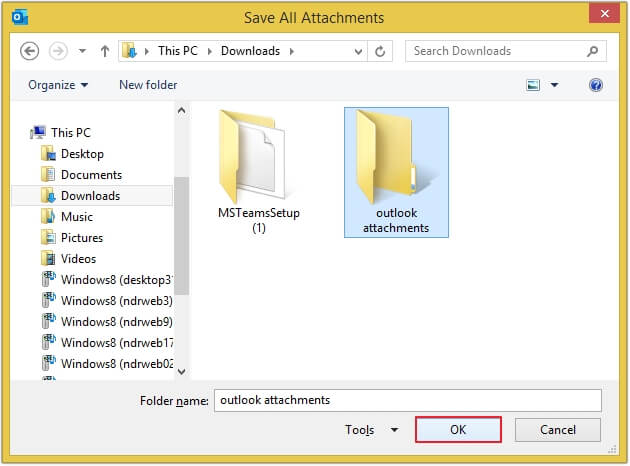The width and height of the screenshot is (630, 466).
Task: Close the Save All Attachments dialog
Action: (604, 14)
